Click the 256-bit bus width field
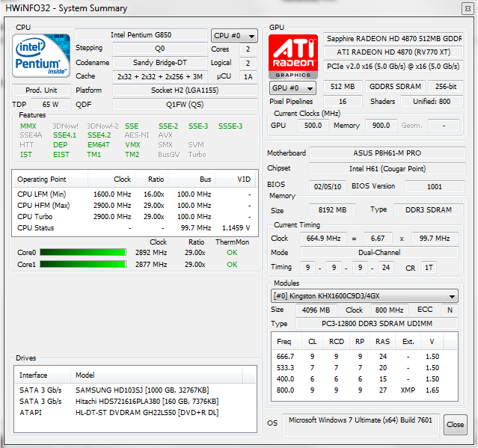 446,87
